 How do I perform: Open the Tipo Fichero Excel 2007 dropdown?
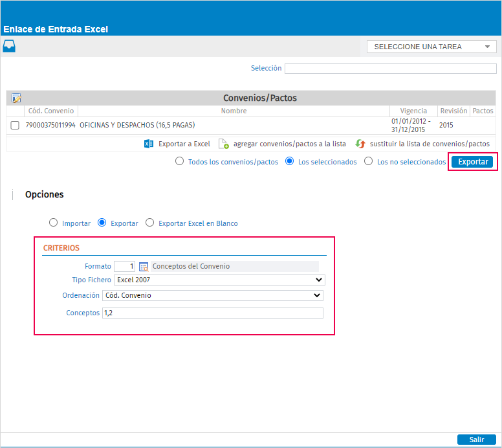220,280
